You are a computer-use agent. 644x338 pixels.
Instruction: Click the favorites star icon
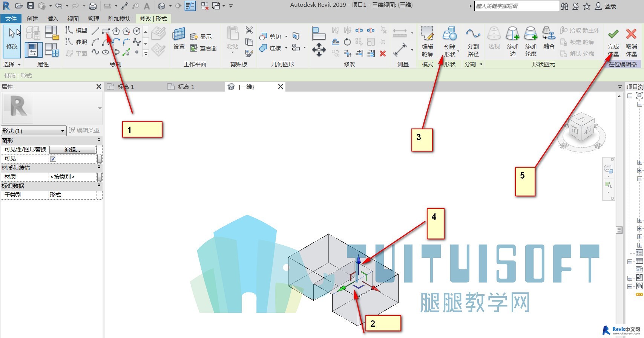click(x=587, y=6)
